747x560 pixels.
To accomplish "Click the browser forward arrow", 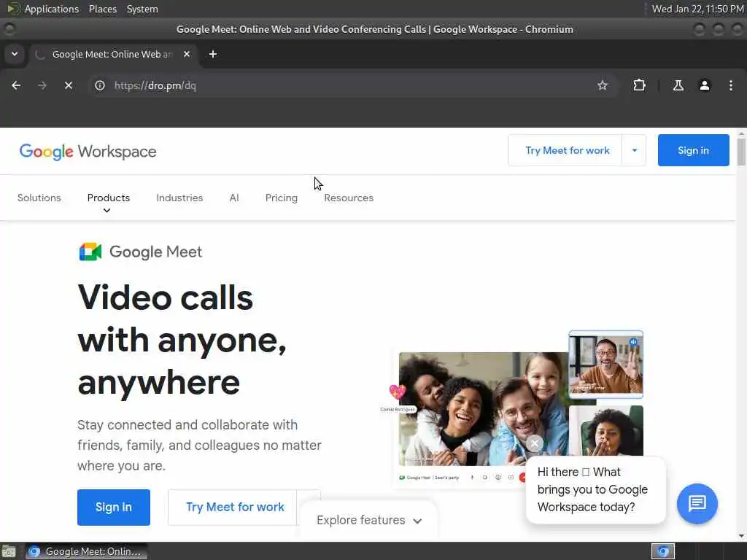I will click(x=42, y=85).
